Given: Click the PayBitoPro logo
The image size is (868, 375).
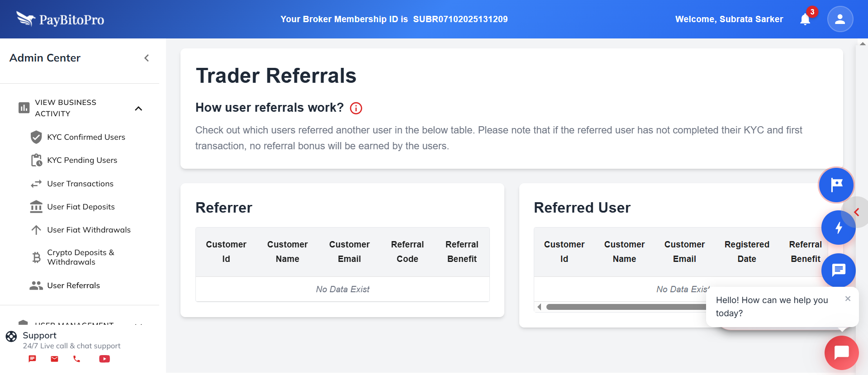Looking at the screenshot, I should (x=60, y=19).
